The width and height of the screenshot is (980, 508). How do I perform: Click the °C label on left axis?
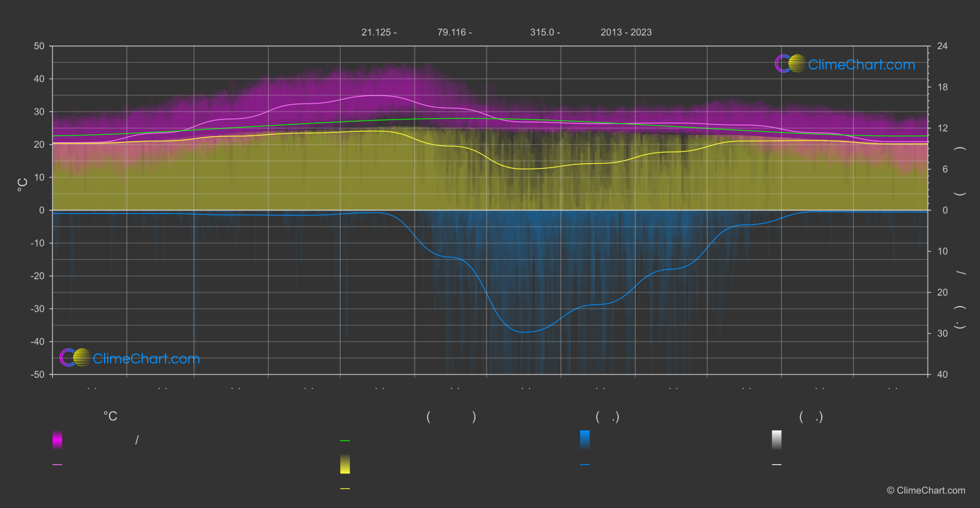(x=23, y=185)
